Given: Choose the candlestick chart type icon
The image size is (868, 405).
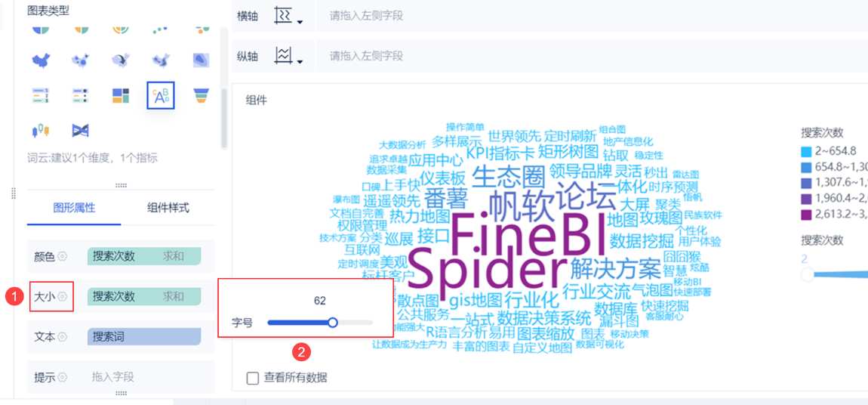Looking at the screenshot, I should [41, 131].
